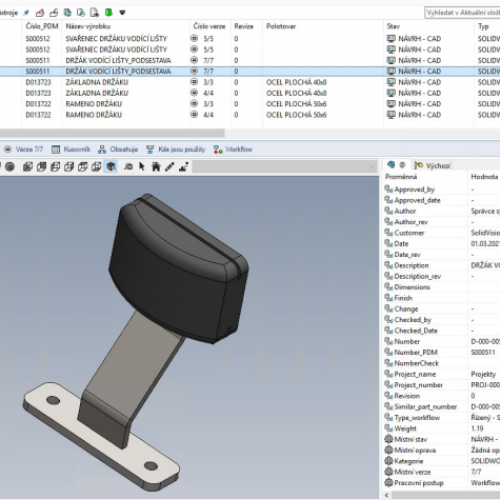500x500 pixels.
Task: Select the Customer variable row
Action: point(442,233)
